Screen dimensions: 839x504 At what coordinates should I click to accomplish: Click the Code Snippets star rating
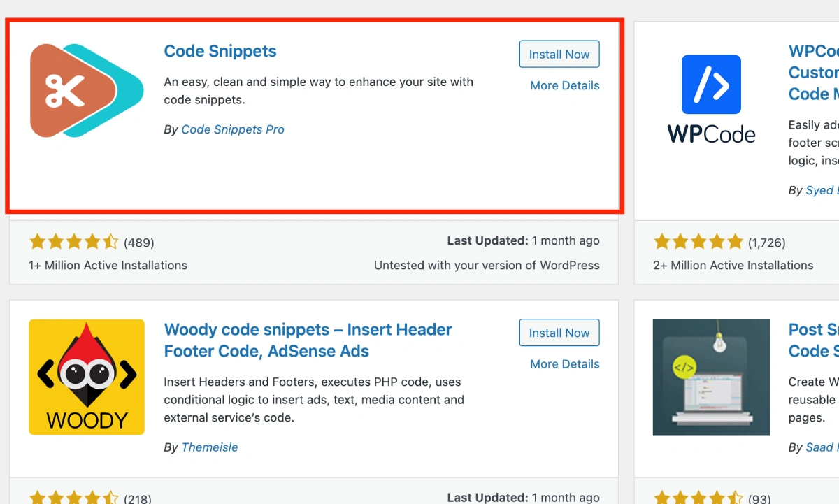click(x=74, y=243)
